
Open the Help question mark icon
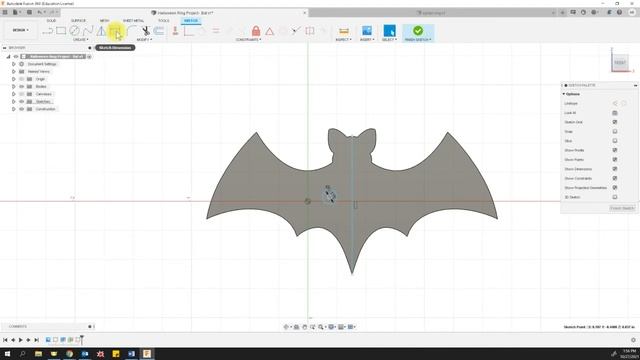(x=619, y=13)
